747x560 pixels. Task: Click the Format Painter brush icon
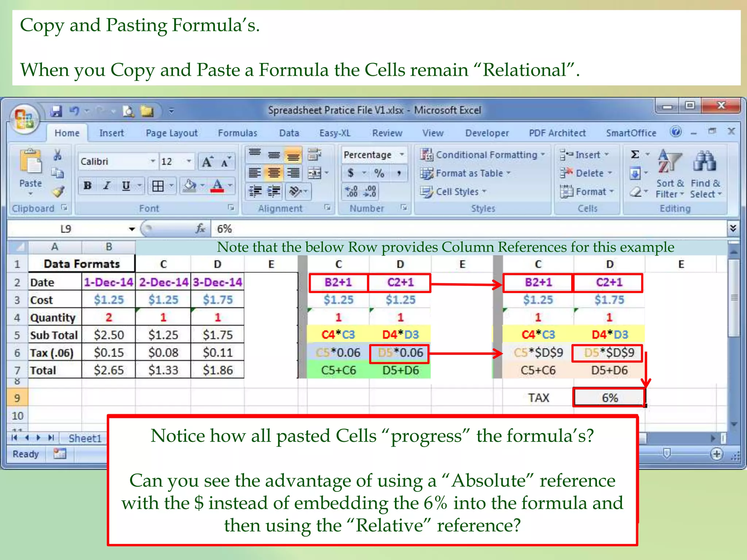point(58,192)
